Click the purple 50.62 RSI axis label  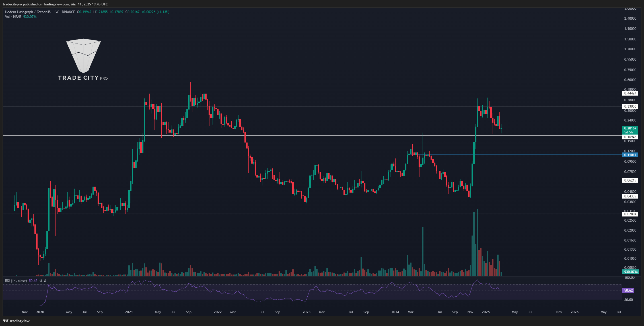(x=628, y=290)
